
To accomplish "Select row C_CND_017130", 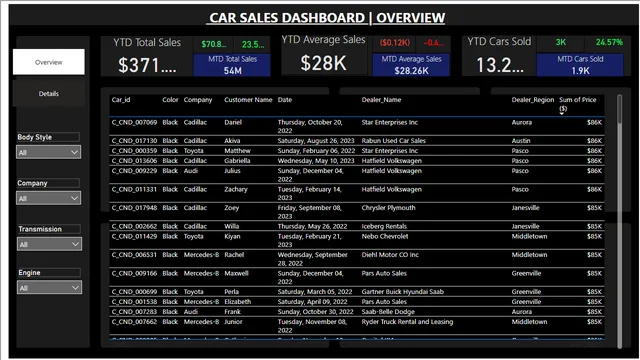I will click(x=357, y=140).
